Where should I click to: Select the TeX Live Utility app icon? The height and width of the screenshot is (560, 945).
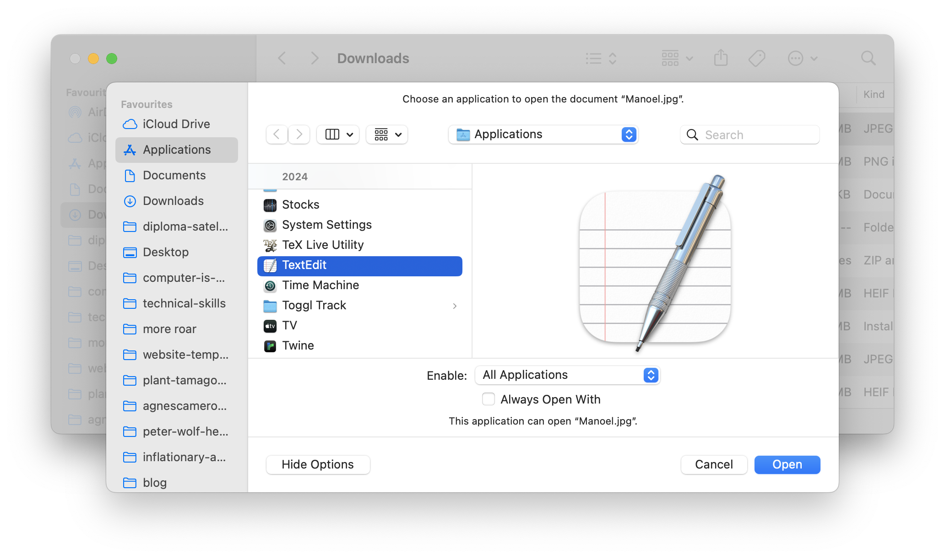[x=270, y=245]
